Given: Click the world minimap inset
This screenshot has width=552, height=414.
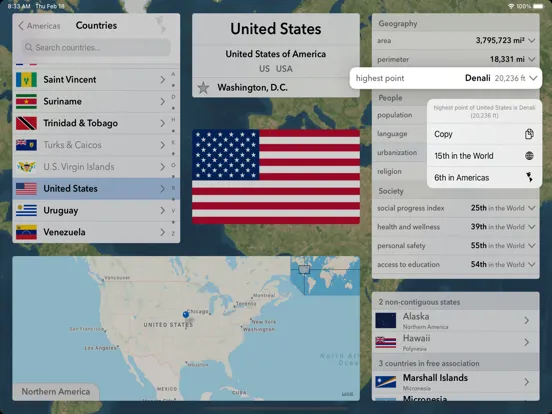Looking at the screenshot, I should (325, 276).
